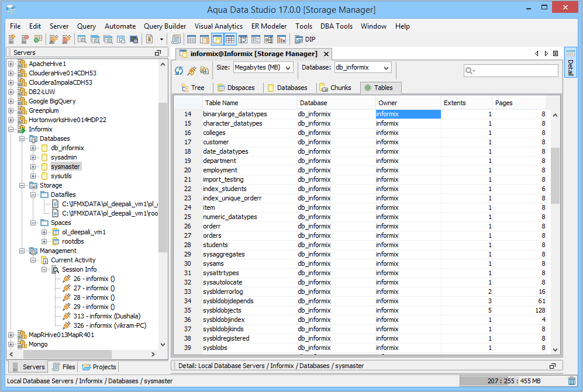Click the remove server icon with red minus
This screenshot has height=392, width=583.
coord(25,39)
